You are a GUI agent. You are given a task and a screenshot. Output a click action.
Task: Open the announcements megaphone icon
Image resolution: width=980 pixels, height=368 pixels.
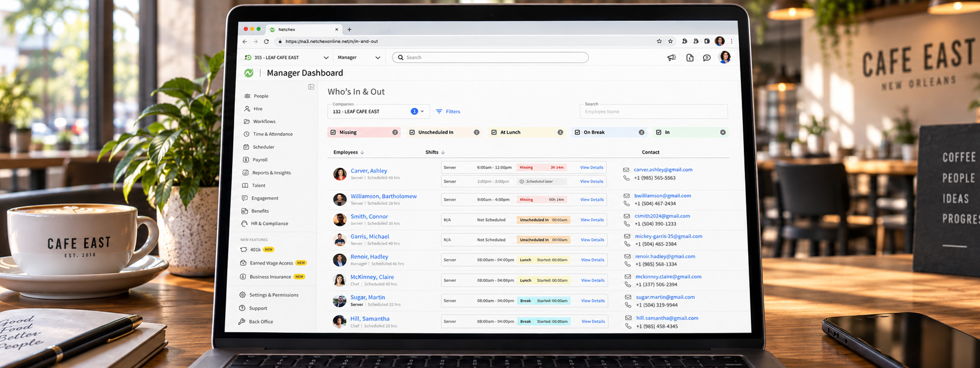click(671, 58)
